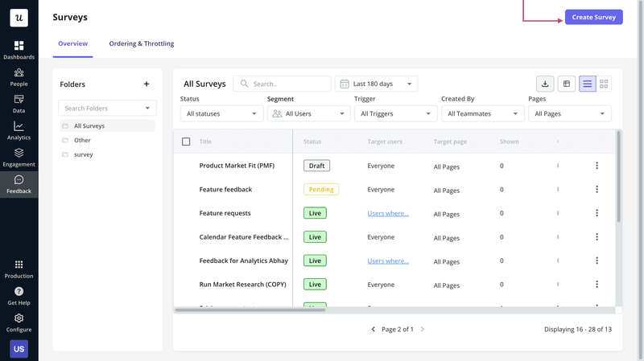Switch to list view layout
This screenshot has width=644, height=361.
[x=587, y=84]
